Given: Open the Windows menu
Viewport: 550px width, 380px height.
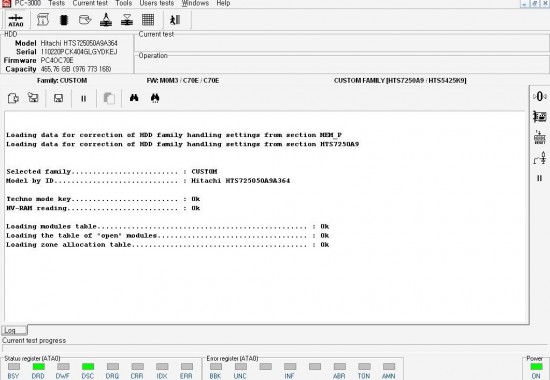Looking at the screenshot, I should point(195,3).
